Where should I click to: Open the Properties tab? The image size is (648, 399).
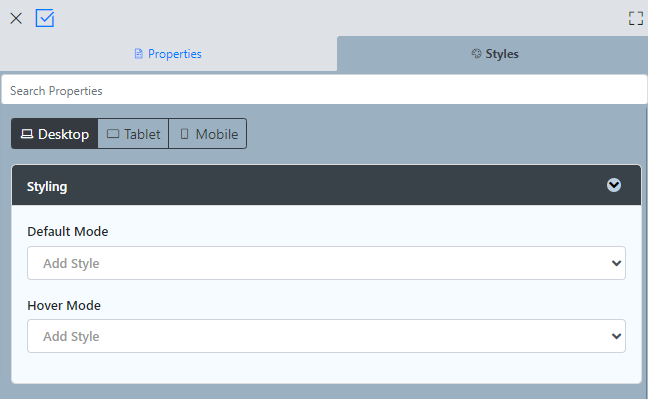(x=168, y=54)
